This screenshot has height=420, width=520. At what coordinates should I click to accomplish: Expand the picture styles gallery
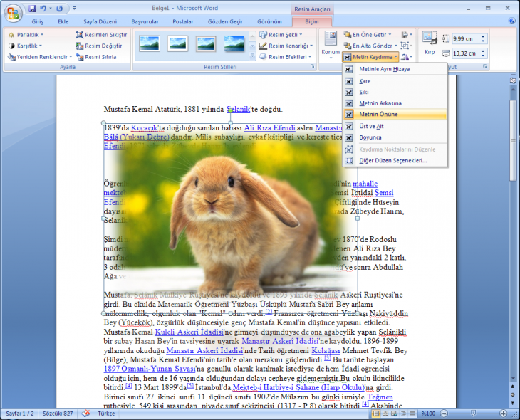click(x=252, y=57)
